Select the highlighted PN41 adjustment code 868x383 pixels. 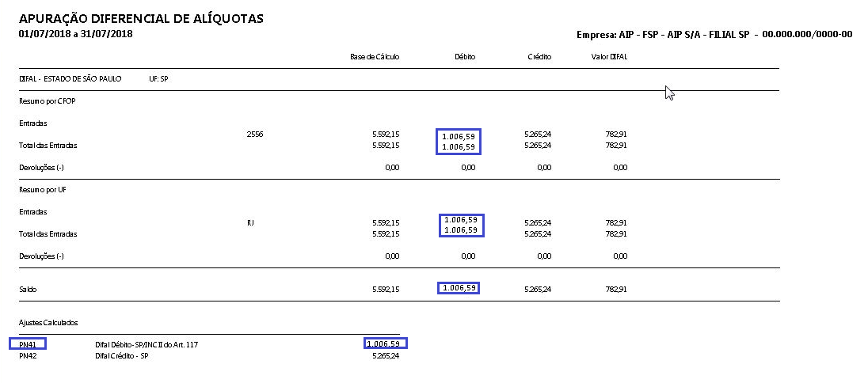pyautogui.click(x=28, y=344)
